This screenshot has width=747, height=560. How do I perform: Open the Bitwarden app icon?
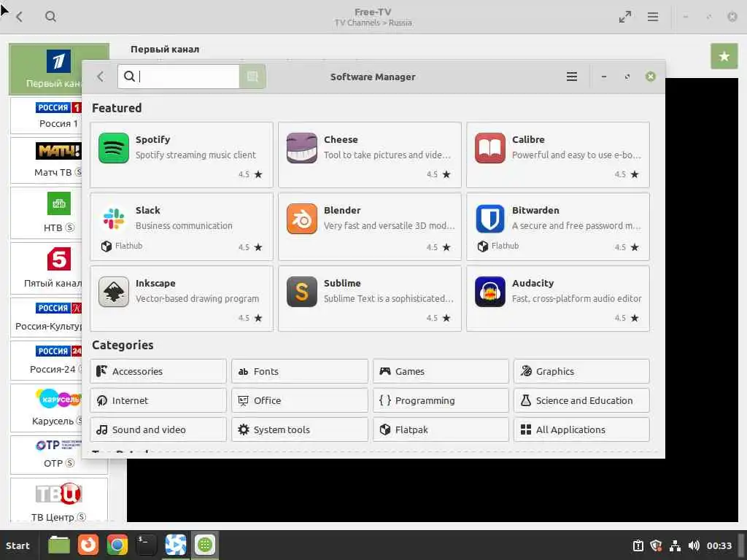tap(489, 219)
